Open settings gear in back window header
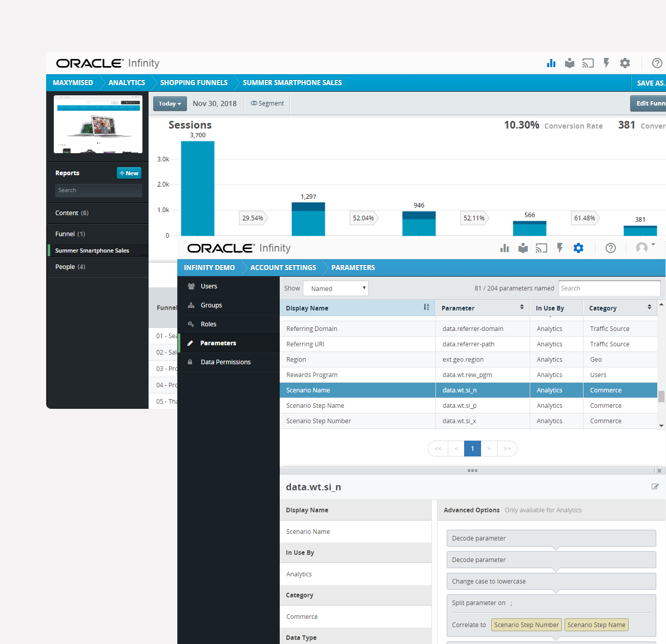 625,63
